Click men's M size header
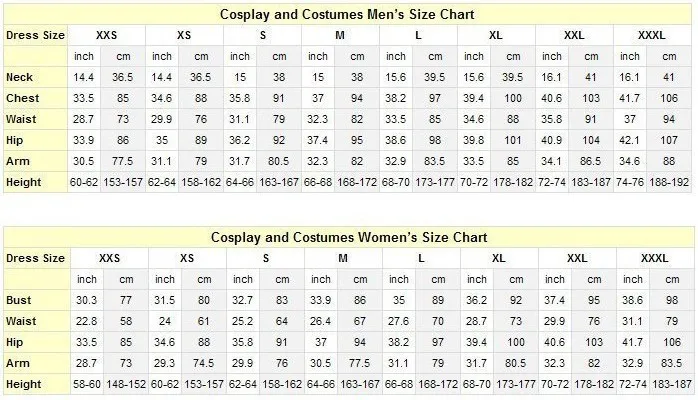The width and height of the screenshot is (698, 400). point(340,35)
